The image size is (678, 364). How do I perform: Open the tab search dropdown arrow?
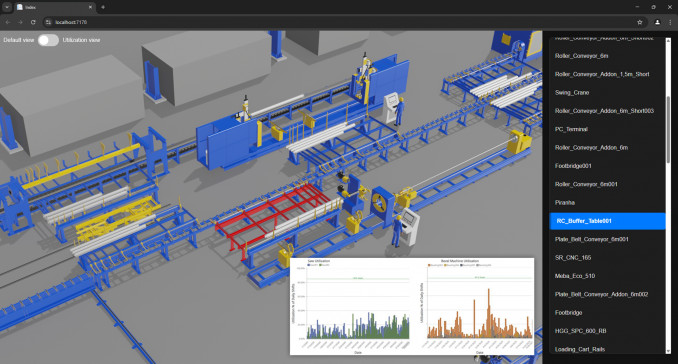tap(7, 7)
